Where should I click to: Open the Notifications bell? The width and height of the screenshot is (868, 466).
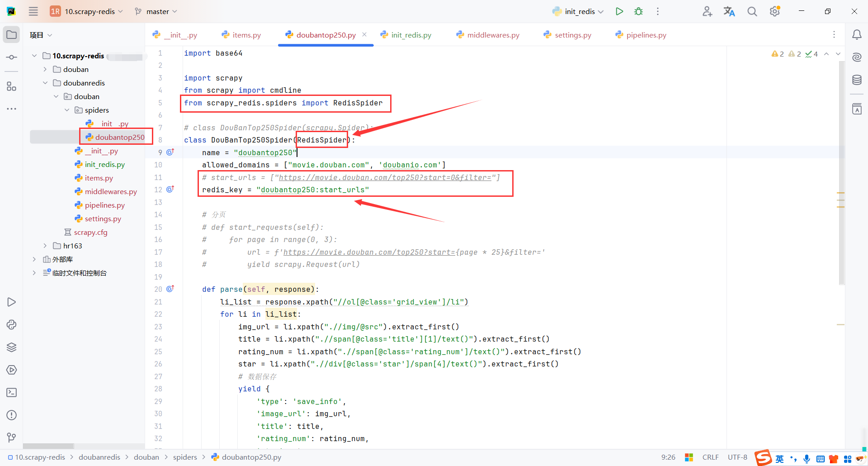pos(857,35)
